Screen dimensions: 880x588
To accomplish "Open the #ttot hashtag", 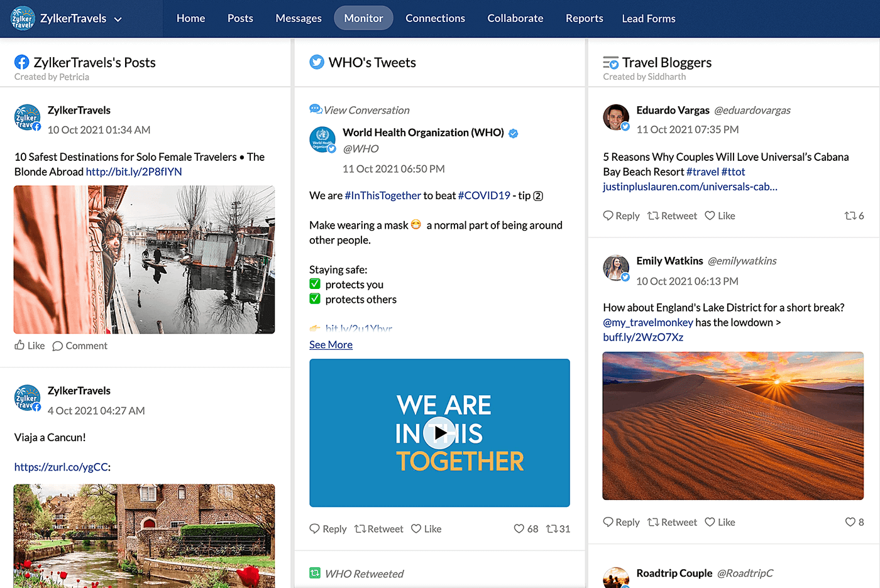I will 733,171.
